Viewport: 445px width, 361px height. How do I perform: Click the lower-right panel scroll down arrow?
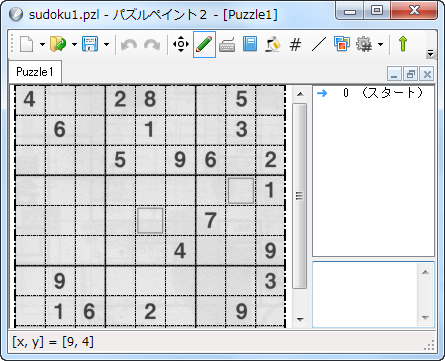point(425,317)
